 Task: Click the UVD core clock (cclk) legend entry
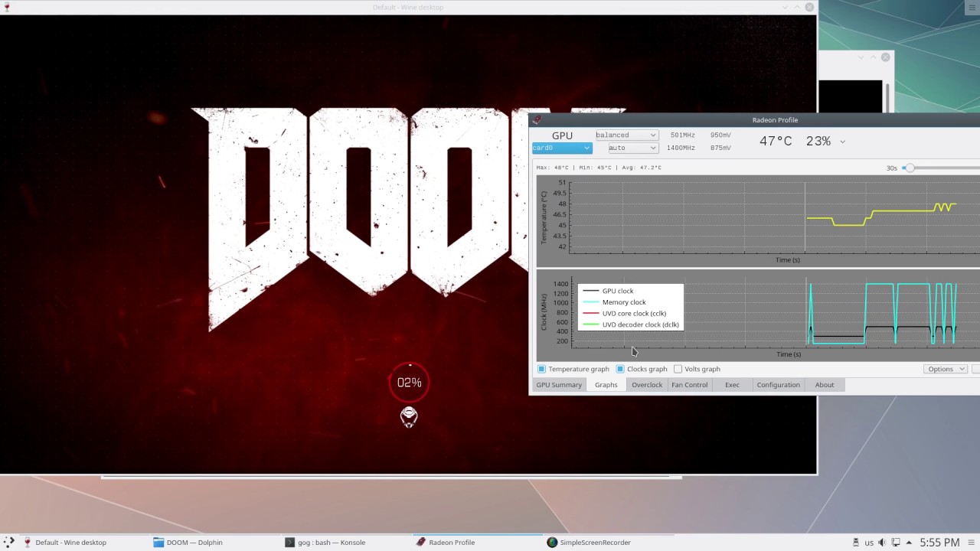(634, 313)
